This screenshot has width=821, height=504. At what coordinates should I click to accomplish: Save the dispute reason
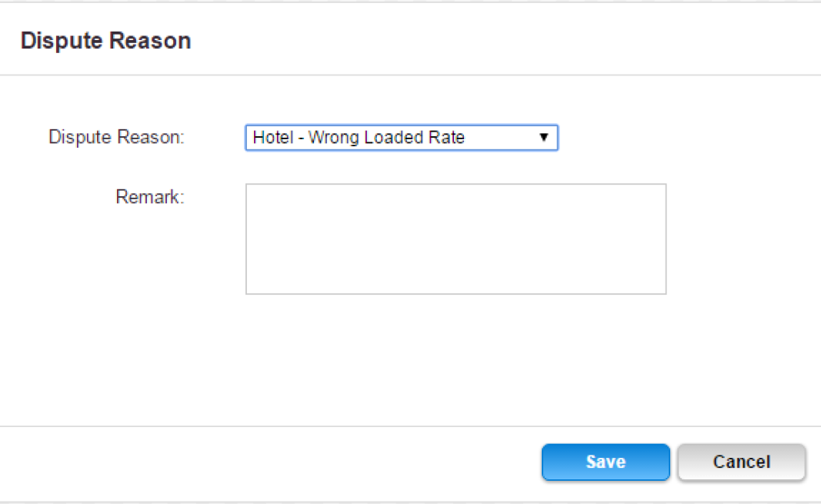[606, 462]
